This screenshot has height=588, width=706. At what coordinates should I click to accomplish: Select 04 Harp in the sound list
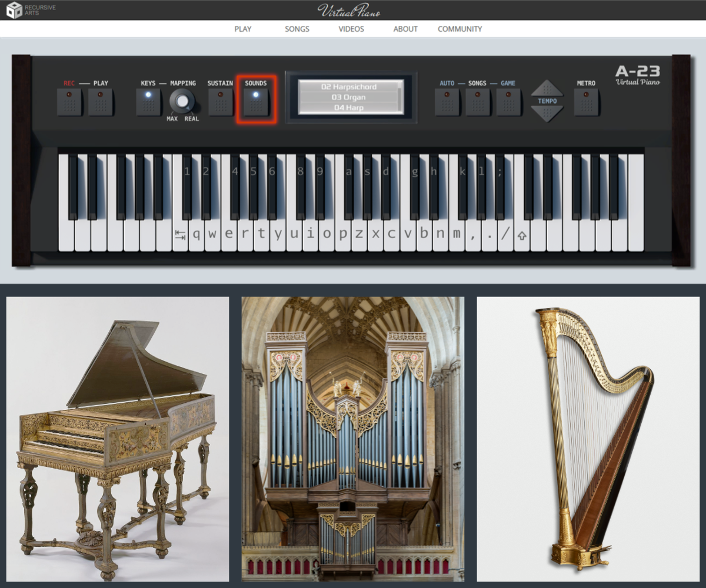tap(348, 108)
